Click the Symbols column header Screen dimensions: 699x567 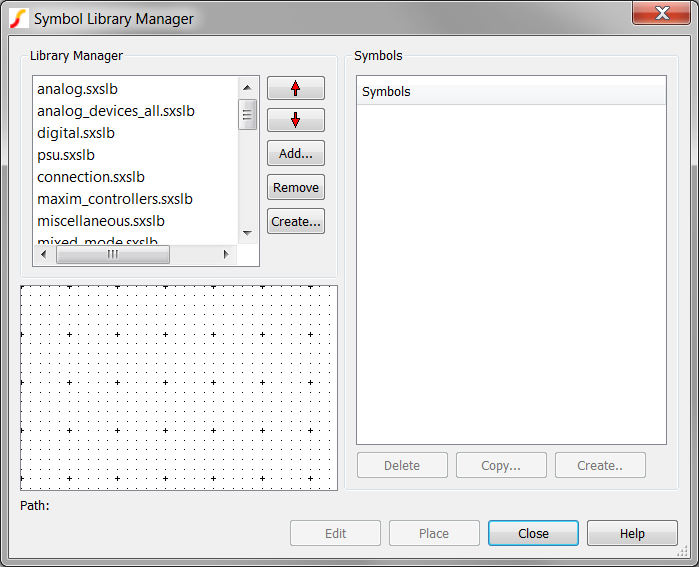(511, 92)
